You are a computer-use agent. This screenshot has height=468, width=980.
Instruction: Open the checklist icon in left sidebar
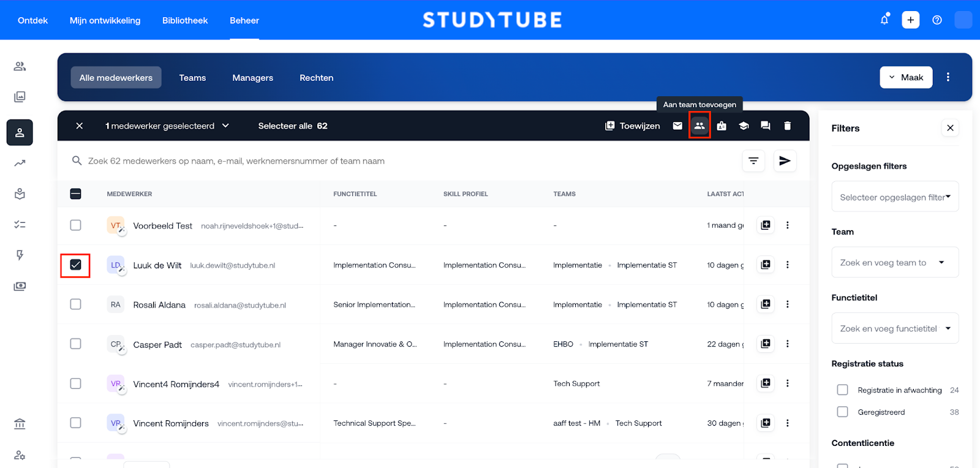pyautogui.click(x=20, y=224)
